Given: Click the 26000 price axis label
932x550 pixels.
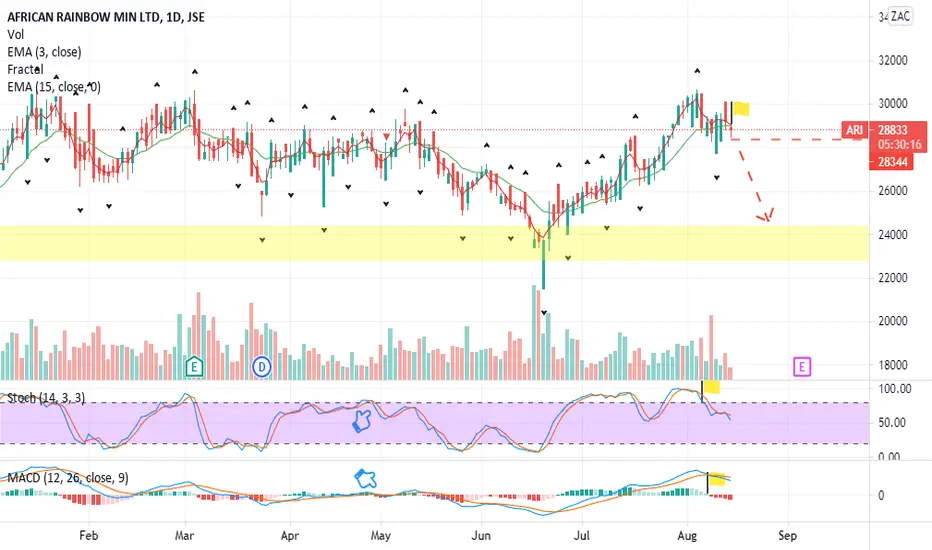Looking at the screenshot, I should pyautogui.click(x=893, y=191).
